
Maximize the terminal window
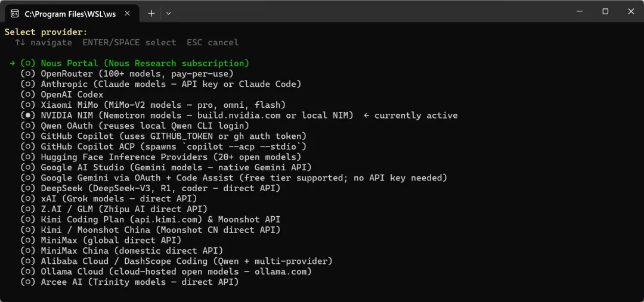click(605, 11)
